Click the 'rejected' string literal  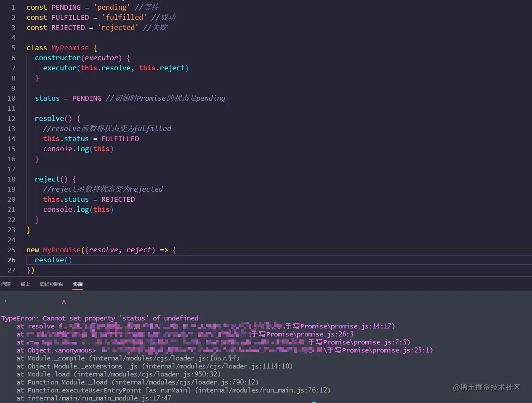[118, 27]
